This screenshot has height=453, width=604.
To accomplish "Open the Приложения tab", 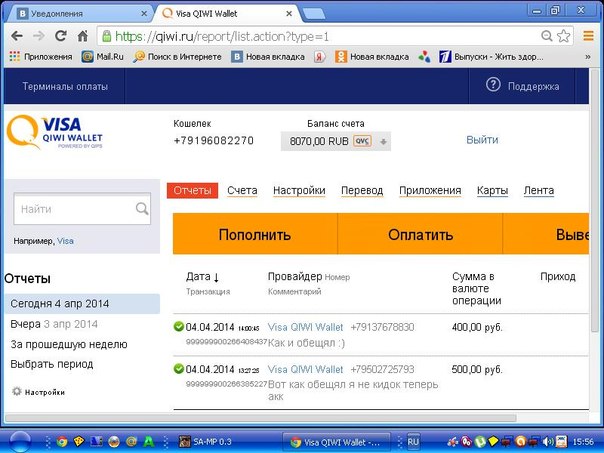I will click(430, 191).
